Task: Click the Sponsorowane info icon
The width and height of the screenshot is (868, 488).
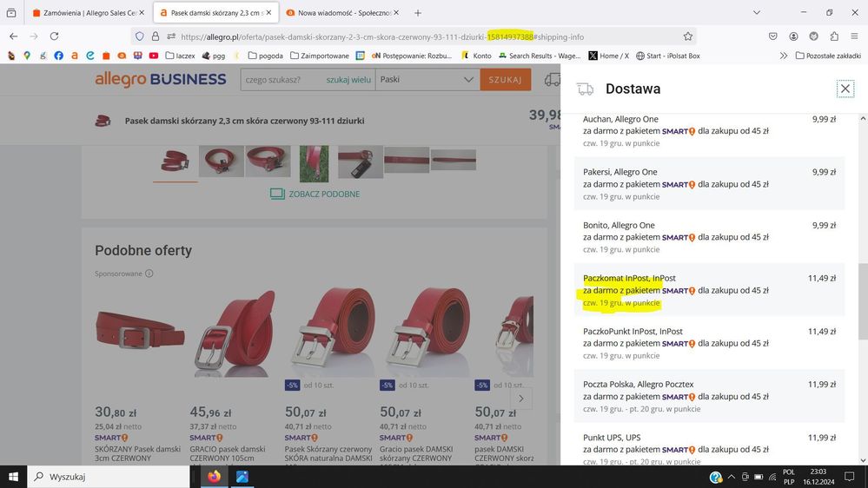Action: [149, 274]
